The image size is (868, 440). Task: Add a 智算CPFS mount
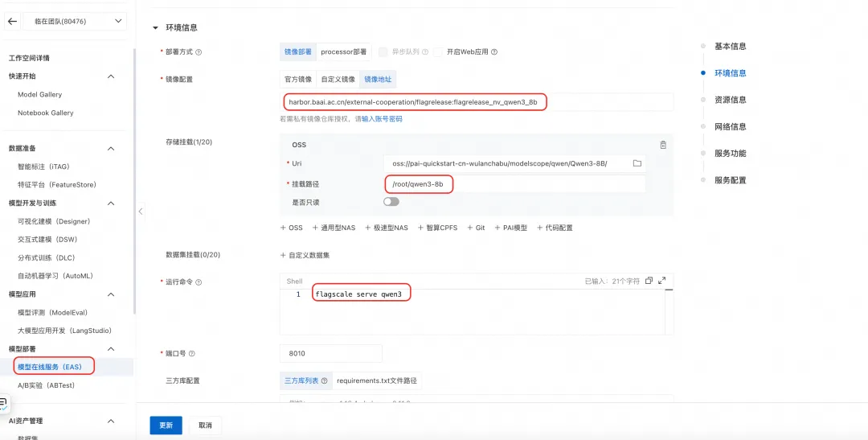pyautogui.click(x=437, y=228)
